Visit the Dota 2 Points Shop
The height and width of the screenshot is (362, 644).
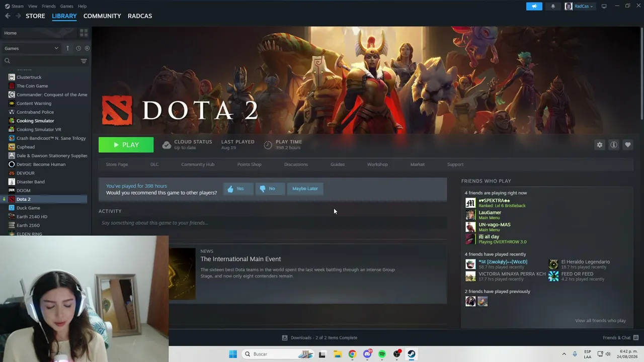point(250,164)
